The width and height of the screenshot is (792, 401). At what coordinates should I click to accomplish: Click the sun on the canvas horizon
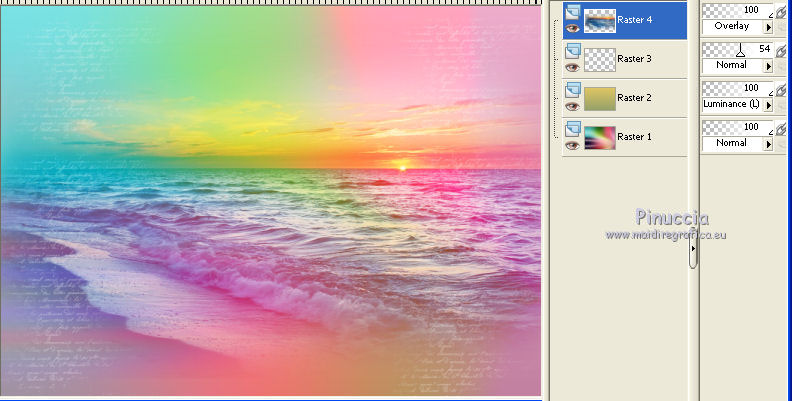point(403,167)
